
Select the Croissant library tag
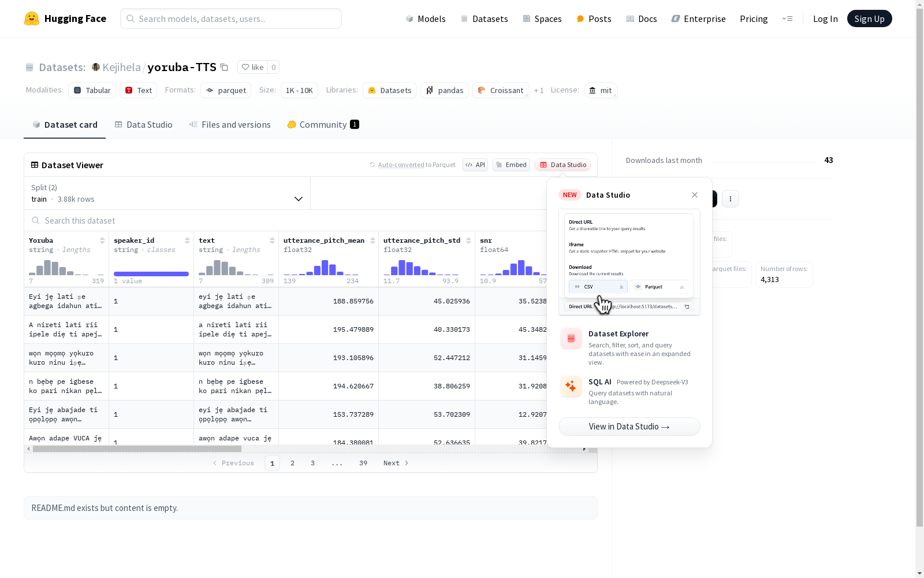501,90
